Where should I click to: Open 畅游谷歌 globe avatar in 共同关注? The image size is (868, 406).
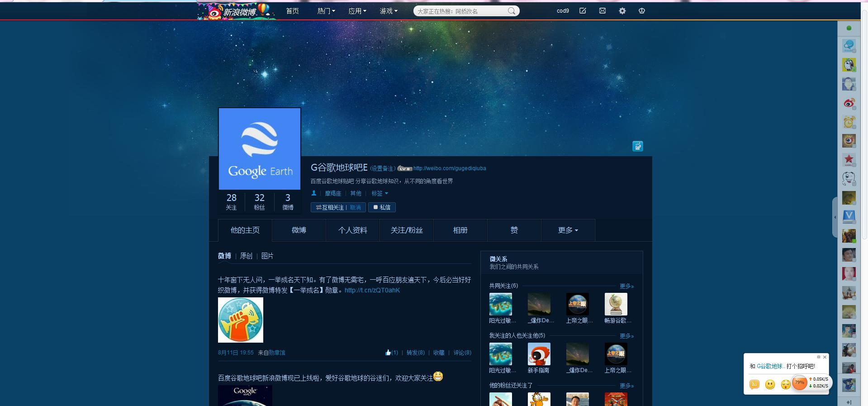click(616, 304)
